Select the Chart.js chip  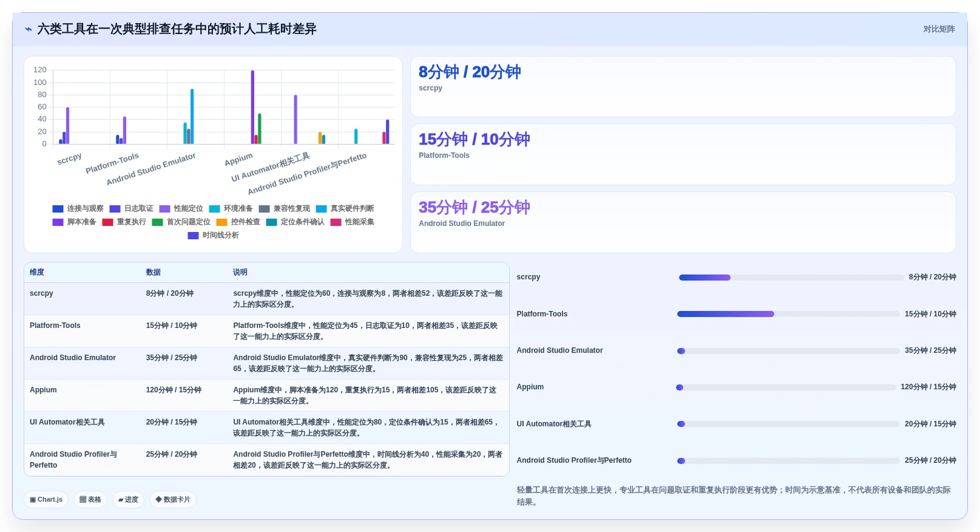pyautogui.click(x=46, y=500)
